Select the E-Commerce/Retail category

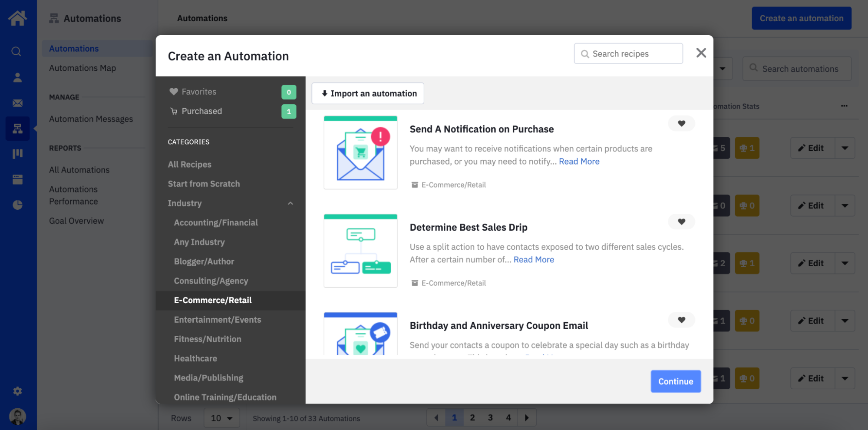[x=213, y=300]
